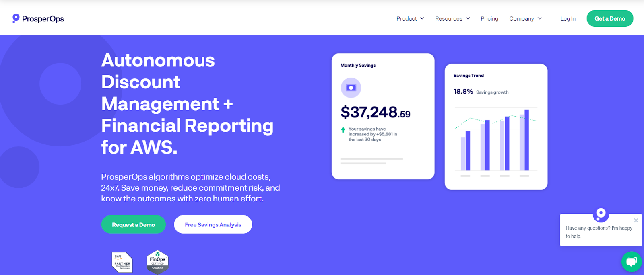Click the Monthly Savings card title
Viewport: 644px width, 275px height.
(x=358, y=65)
